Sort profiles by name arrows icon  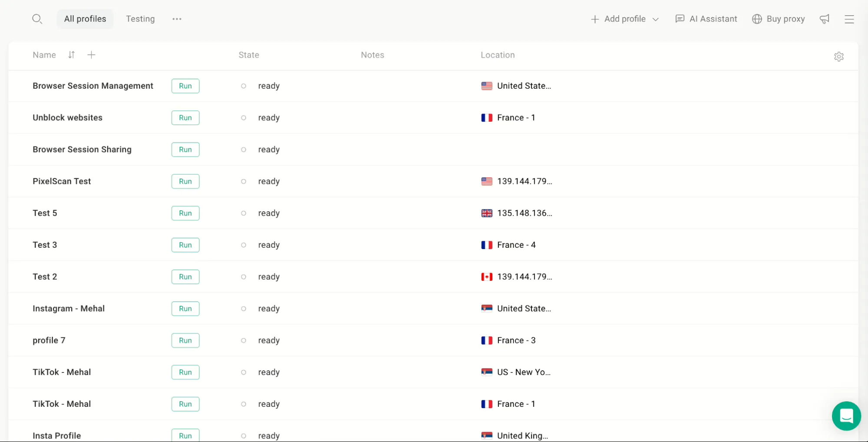[x=71, y=55]
